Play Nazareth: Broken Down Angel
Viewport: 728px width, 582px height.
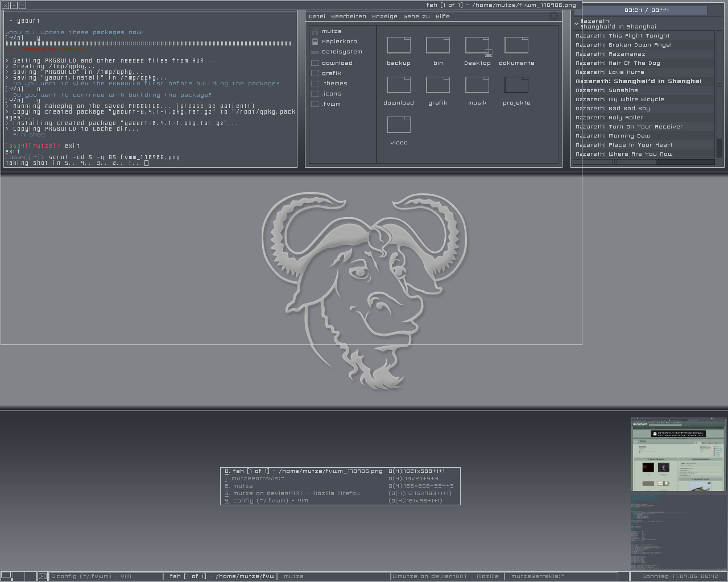644,45
